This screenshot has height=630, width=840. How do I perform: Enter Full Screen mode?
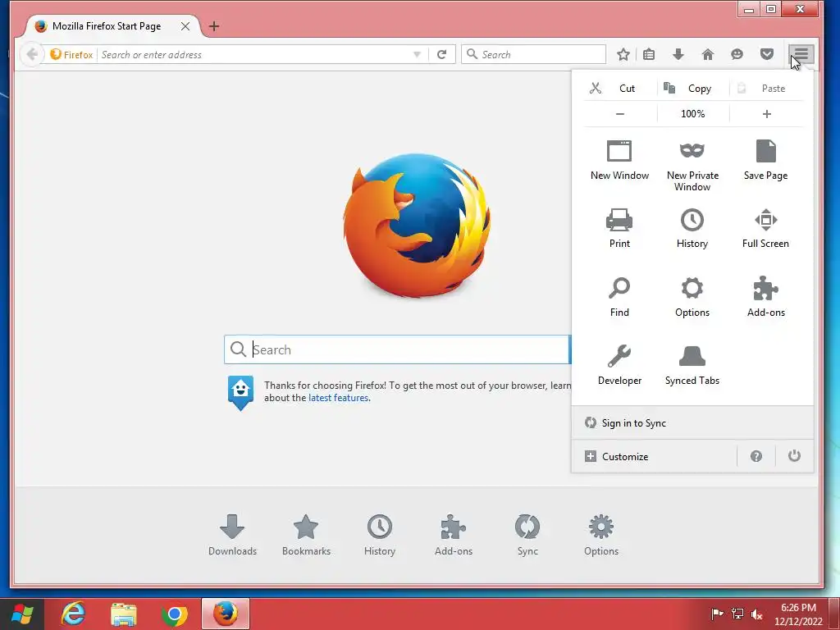765,228
